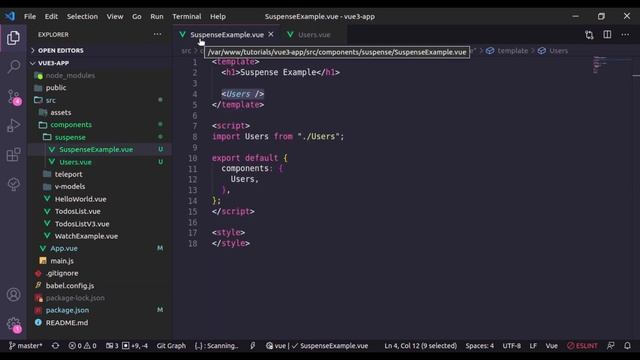Image resolution: width=640 pixels, height=360 pixels.
Task: Close the SuspenseExample.vue tab
Action: pyautogui.click(x=271, y=35)
